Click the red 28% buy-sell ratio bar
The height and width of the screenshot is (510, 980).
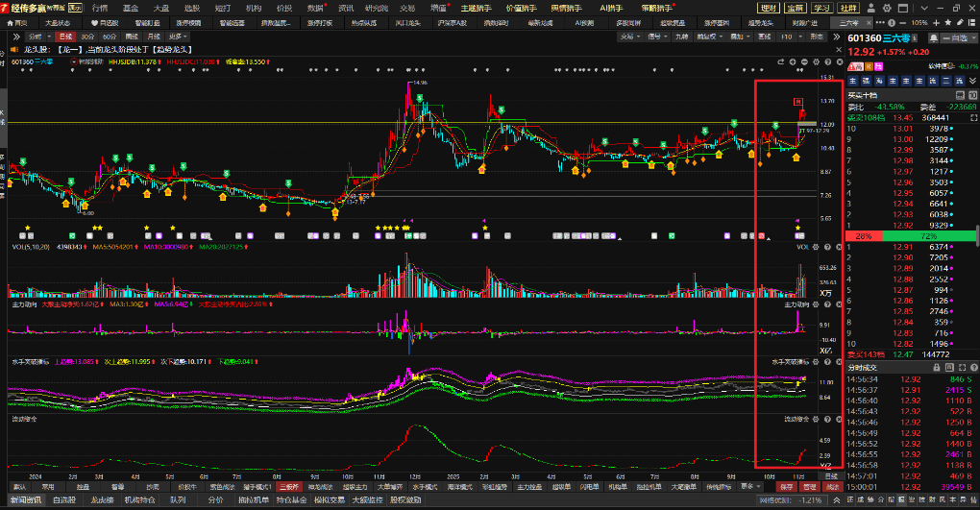[863, 235]
